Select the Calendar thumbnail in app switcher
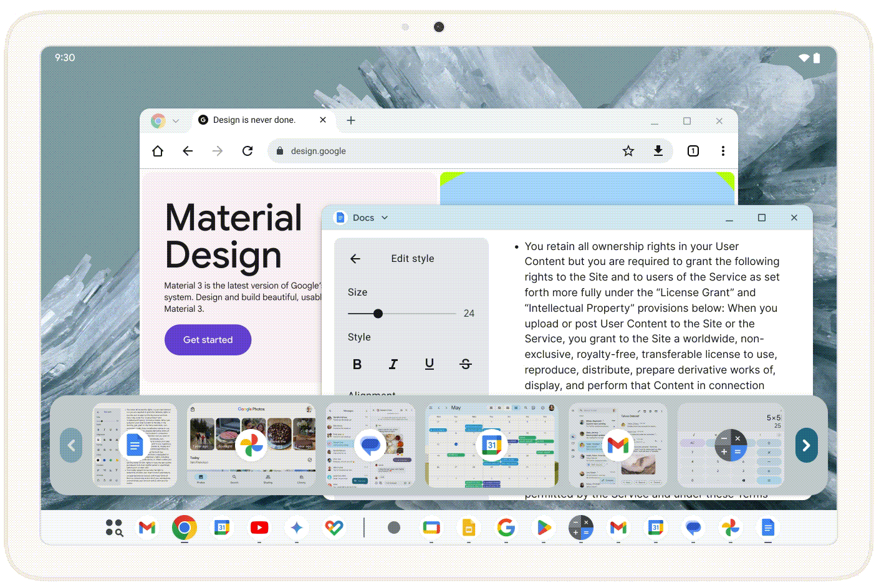This screenshot has height=588, width=879. (x=492, y=445)
